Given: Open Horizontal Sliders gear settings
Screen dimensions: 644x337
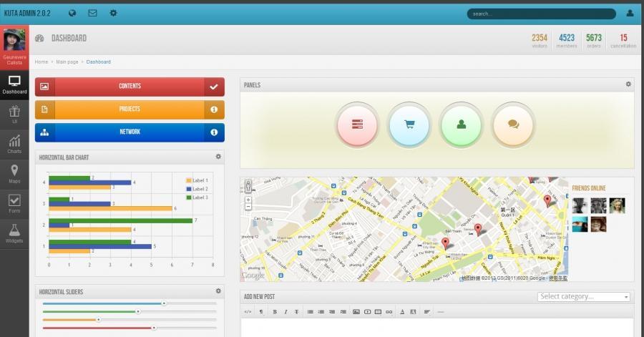Looking at the screenshot, I should click(218, 290).
